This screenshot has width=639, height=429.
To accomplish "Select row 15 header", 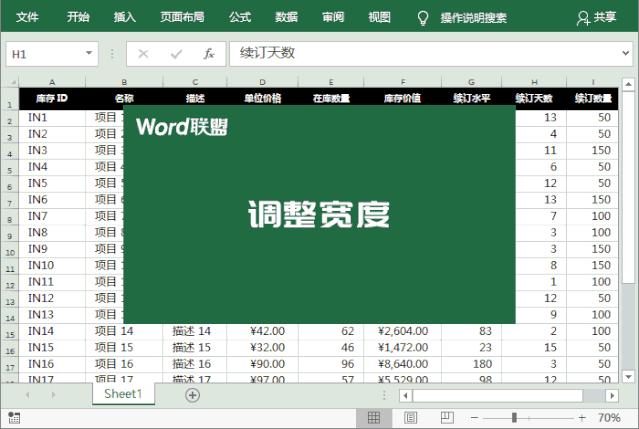I will pos(10,333).
